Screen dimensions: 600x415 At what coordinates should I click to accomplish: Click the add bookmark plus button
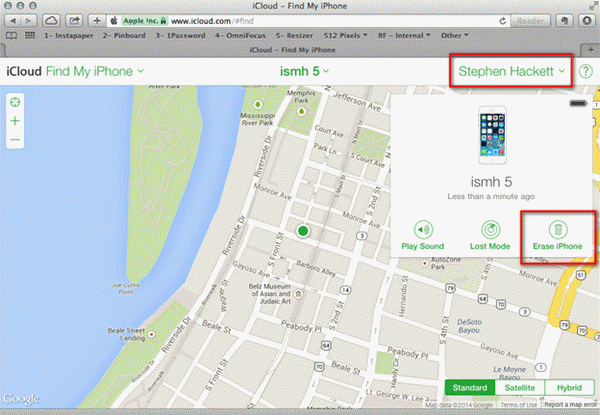click(97, 21)
